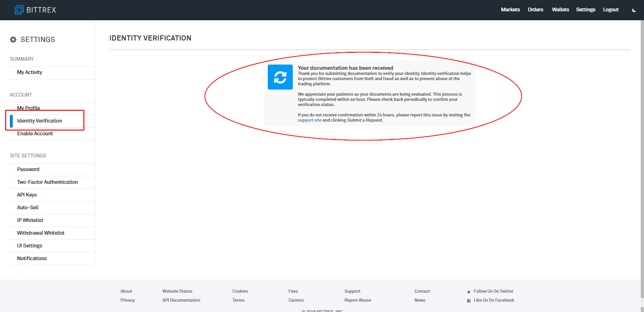Click the SITE SETTIINGS section label
Screen dimensions: 644x312
tap(28, 156)
